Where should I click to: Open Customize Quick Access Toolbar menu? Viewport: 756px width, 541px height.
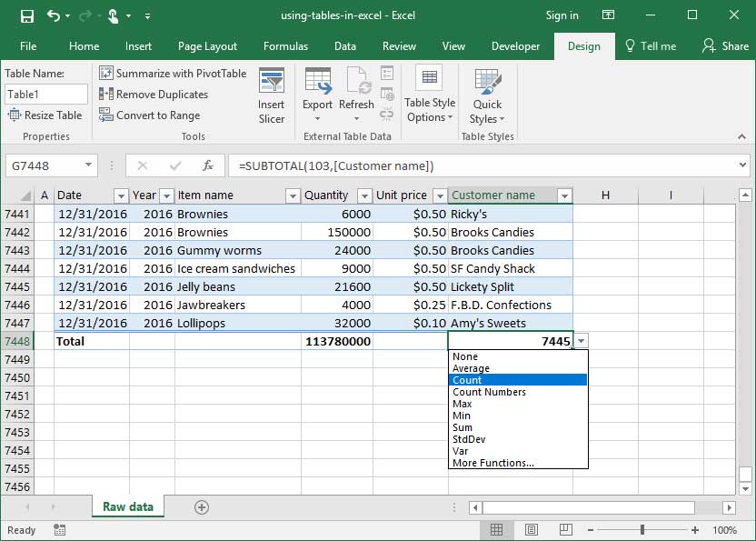tap(147, 16)
